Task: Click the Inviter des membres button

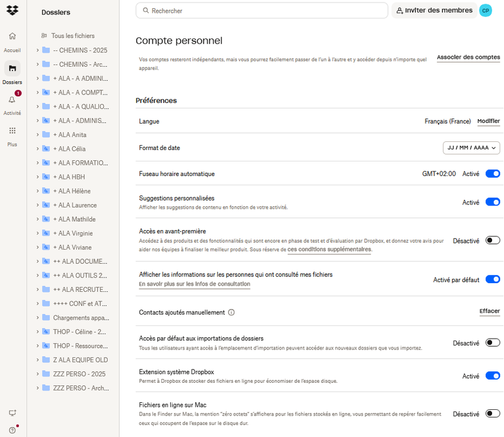Action: (x=433, y=11)
